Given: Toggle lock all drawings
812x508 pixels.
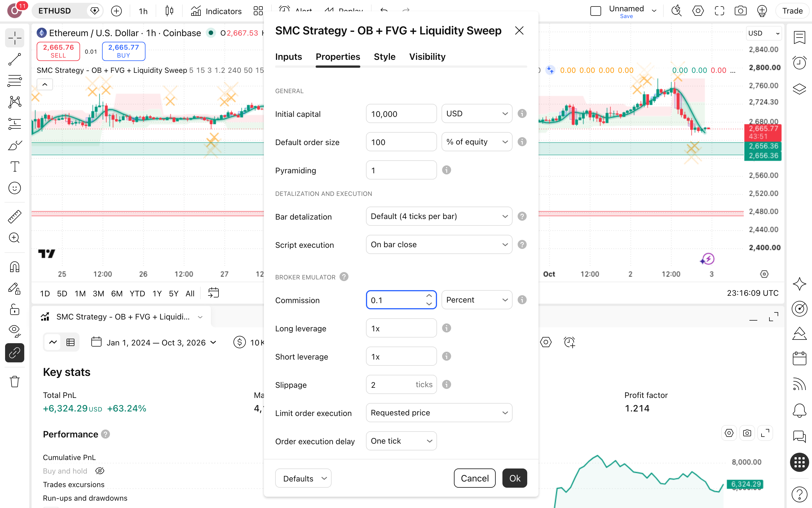Looking at the screenshot, I should [15, 309].
